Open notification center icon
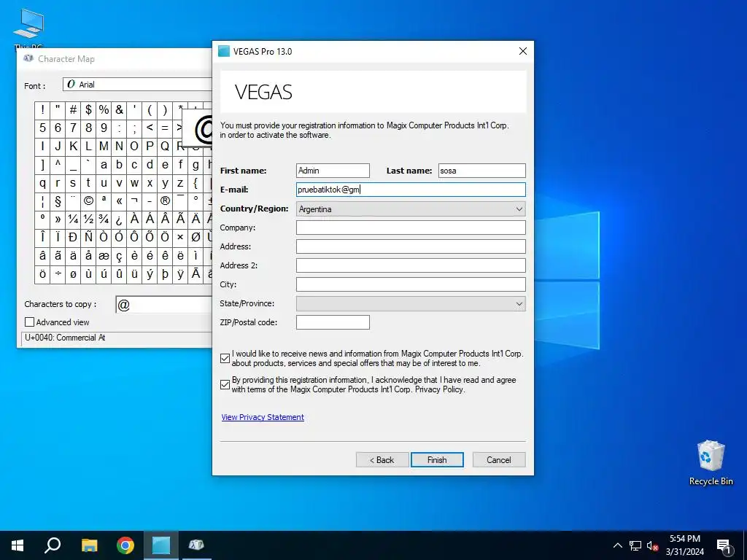This screenshot has height=560, width=747. (x=724, y=546)
